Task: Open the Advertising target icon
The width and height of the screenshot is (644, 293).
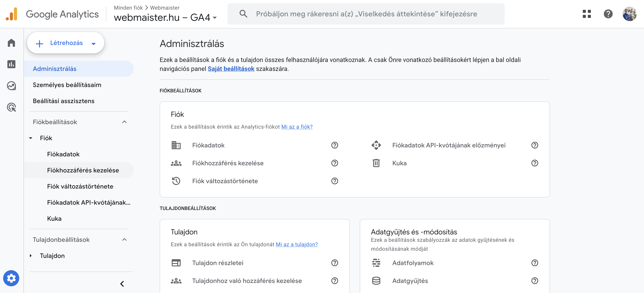Action: point(11,107)
